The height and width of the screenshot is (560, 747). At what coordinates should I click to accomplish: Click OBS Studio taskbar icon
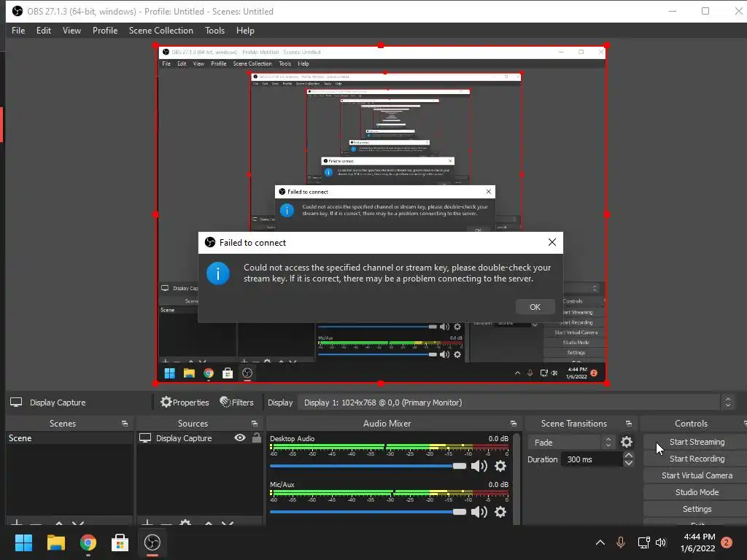click(152, 542)
